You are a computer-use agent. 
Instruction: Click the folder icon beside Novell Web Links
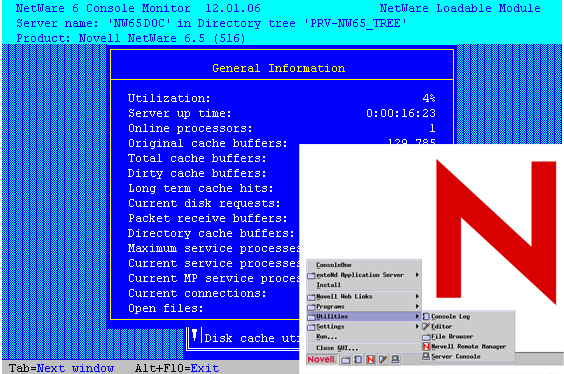click(311, 297)
